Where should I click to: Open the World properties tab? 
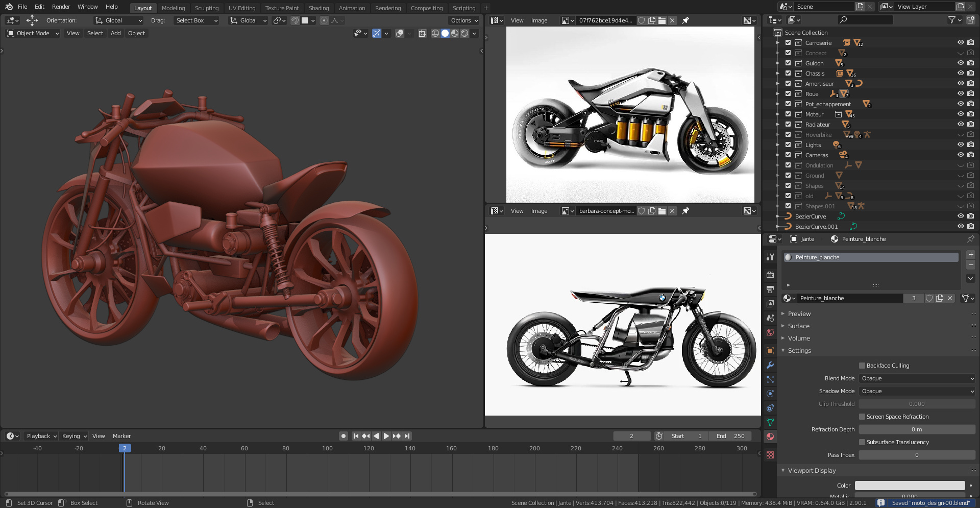pyautogui.click(x=770, y=332)
